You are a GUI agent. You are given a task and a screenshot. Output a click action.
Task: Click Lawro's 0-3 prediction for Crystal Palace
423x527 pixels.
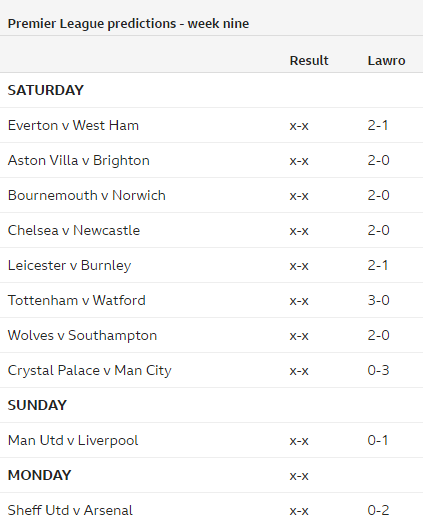378,370
